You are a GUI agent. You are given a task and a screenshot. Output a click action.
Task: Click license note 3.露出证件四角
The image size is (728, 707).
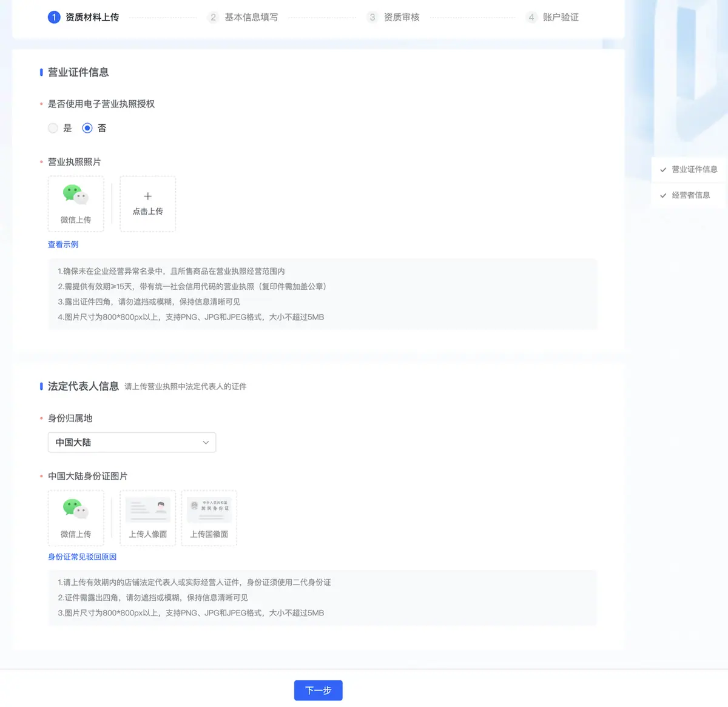point(149,301)
